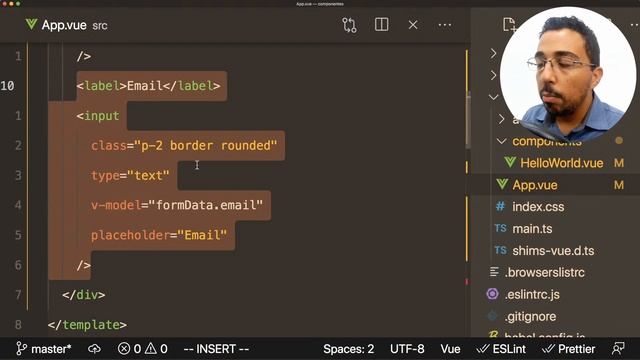Click the lines icon beside .browserslistrc

(494, 272)
